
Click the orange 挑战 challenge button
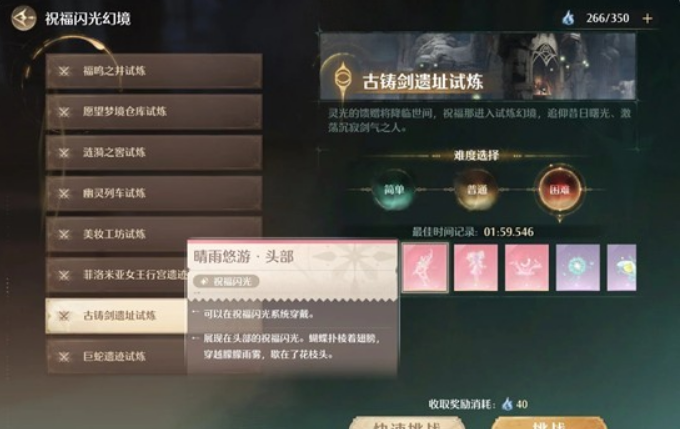pos(549,423)
